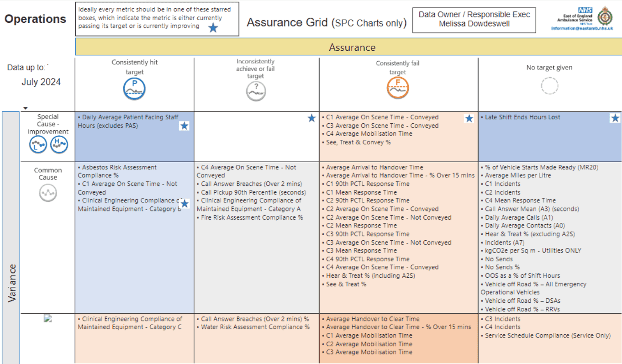Click the star in the instruction box

213,28
